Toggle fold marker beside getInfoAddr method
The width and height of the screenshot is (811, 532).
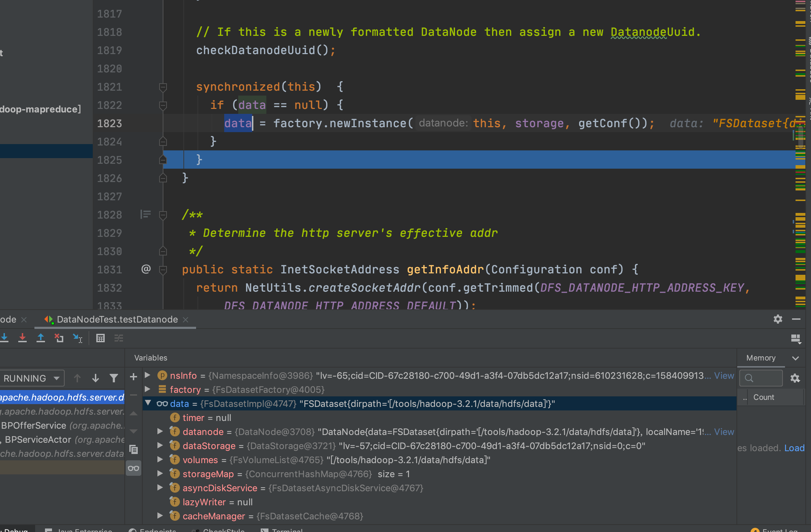(163, 270)
